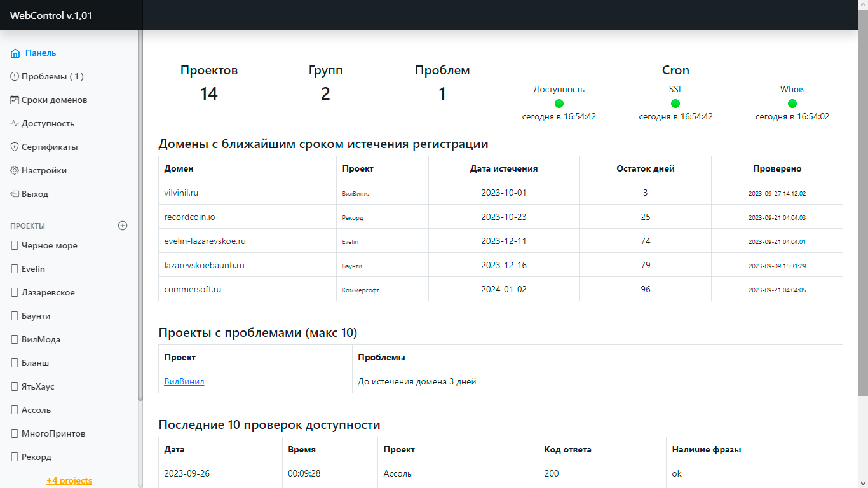Click the pulse icon for Доступность
This screenshot has width=868, height=488.
15,123
